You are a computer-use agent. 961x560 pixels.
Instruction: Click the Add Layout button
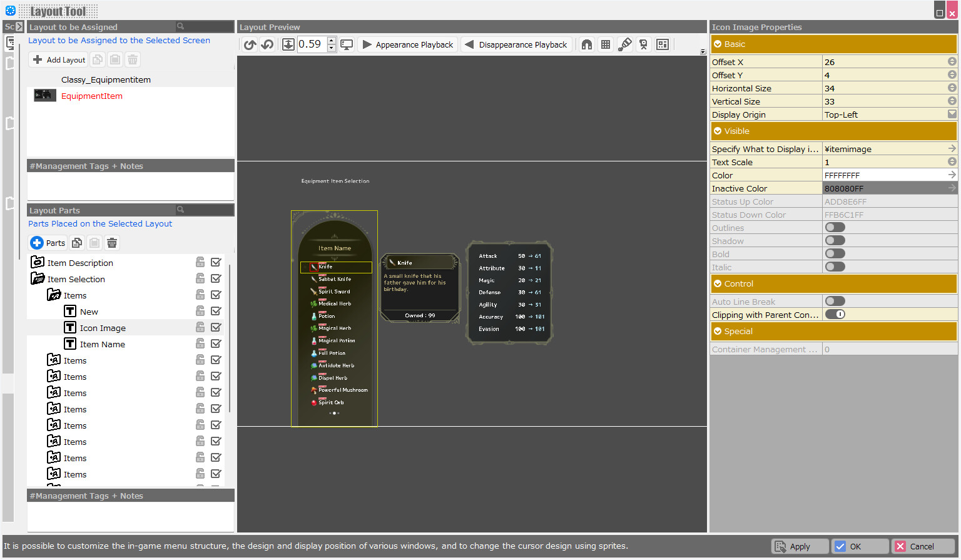click(x=58, y=59)
